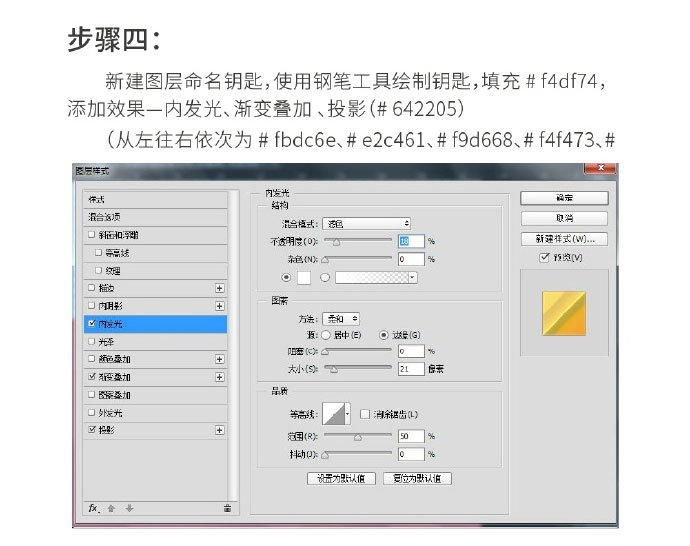The height and width of the screenshot is (546, 690).
Task: Click the golden style preview thumbnail
Action: click(564, 313)
